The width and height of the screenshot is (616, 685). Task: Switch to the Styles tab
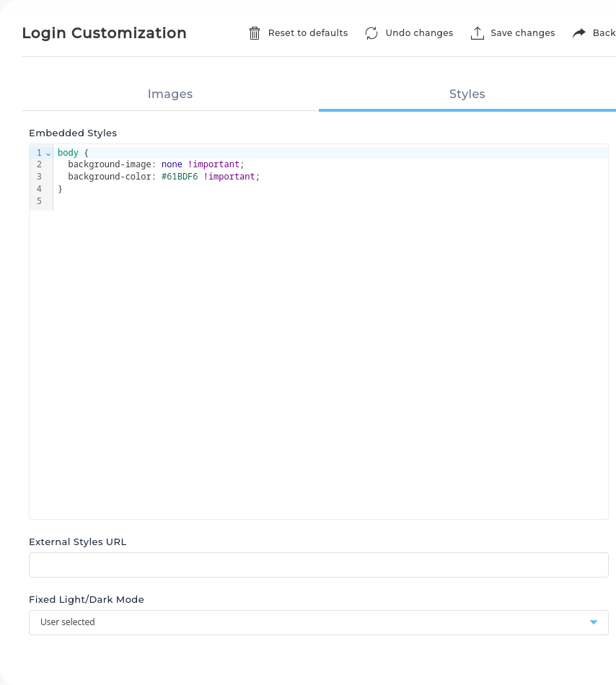(467, 94)
